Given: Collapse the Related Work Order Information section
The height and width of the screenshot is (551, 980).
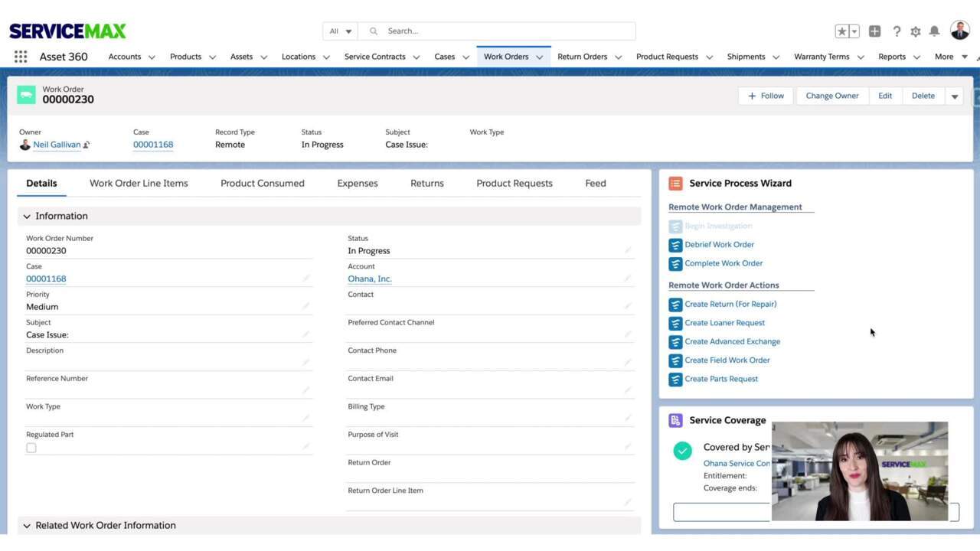Looking at the screenshot, I should coord(27,526).
